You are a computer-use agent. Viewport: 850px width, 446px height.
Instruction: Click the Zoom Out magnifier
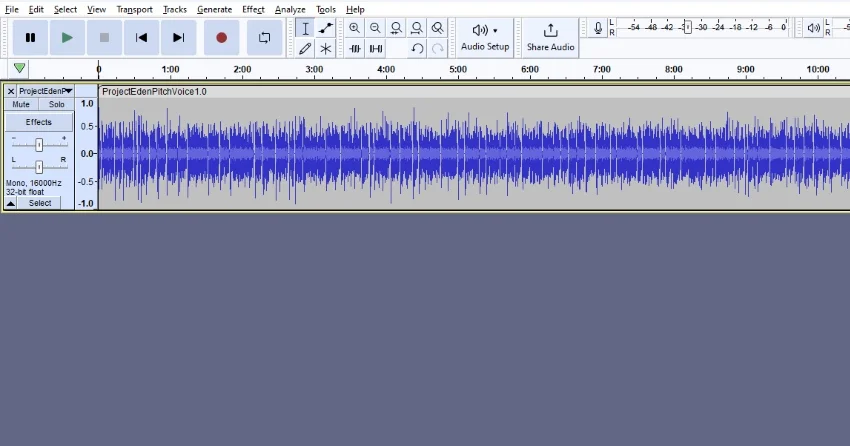click(x=375, y=28)
